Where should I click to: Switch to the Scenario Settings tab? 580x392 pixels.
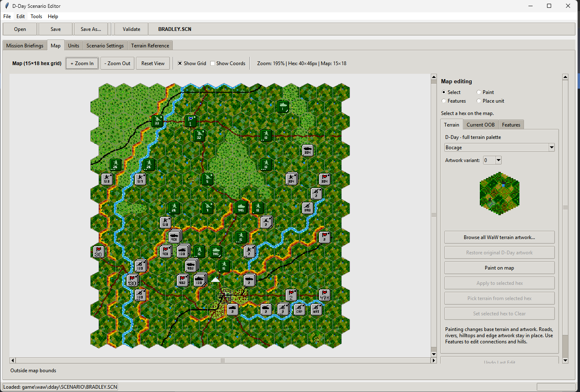pyautogui.click(x=105, y=46)
